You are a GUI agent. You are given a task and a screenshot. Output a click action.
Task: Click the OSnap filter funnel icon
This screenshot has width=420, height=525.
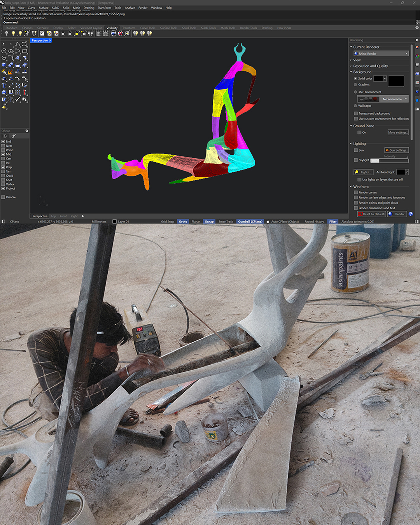tap(14, 136)
